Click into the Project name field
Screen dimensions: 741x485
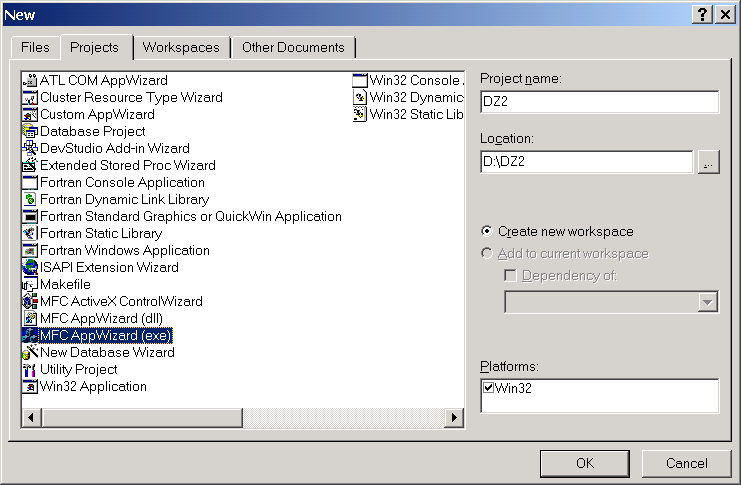(599, 102)
